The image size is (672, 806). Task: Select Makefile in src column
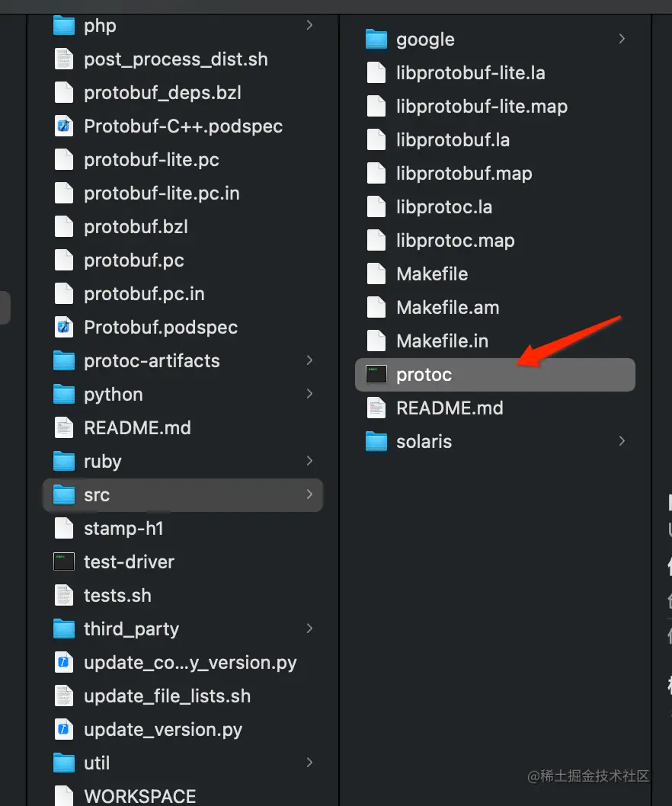pyautogui.click(x=433, y=274)
